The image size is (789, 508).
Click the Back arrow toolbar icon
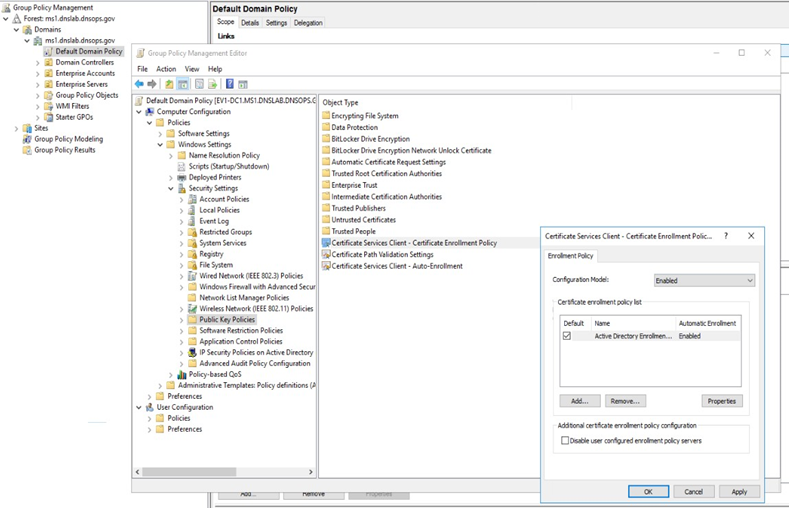tap(139, 85)
